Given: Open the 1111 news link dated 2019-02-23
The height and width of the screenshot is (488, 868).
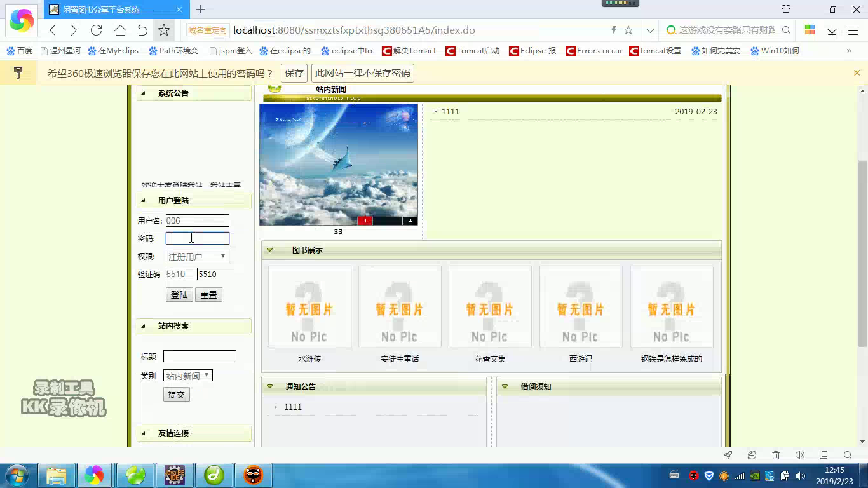Looking at the screenshot, I should 451,112.
